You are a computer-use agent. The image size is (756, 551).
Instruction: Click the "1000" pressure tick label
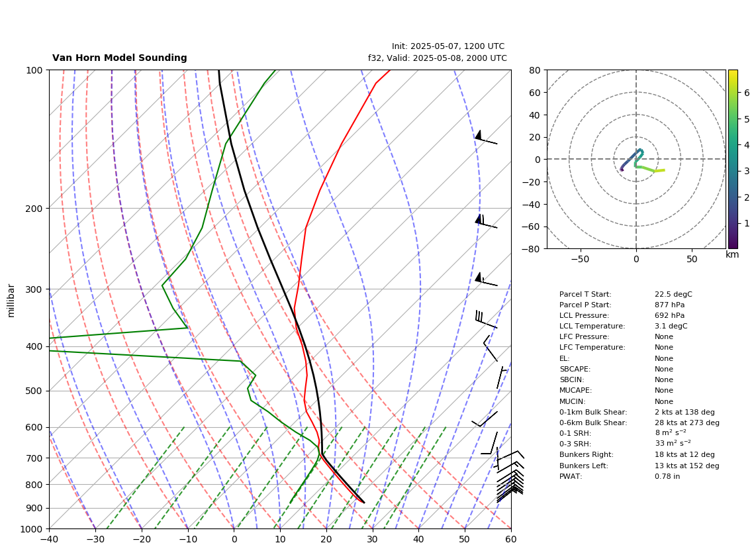32,529
